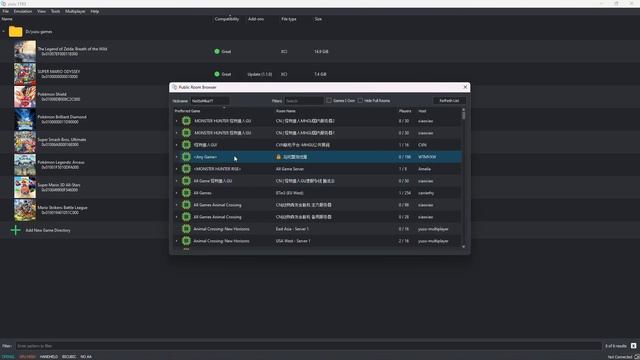The width and height of the screenshot is (640, 360).
Task: Expand the MONSTER HUNTER RISE room arrow
Action: 176,169
